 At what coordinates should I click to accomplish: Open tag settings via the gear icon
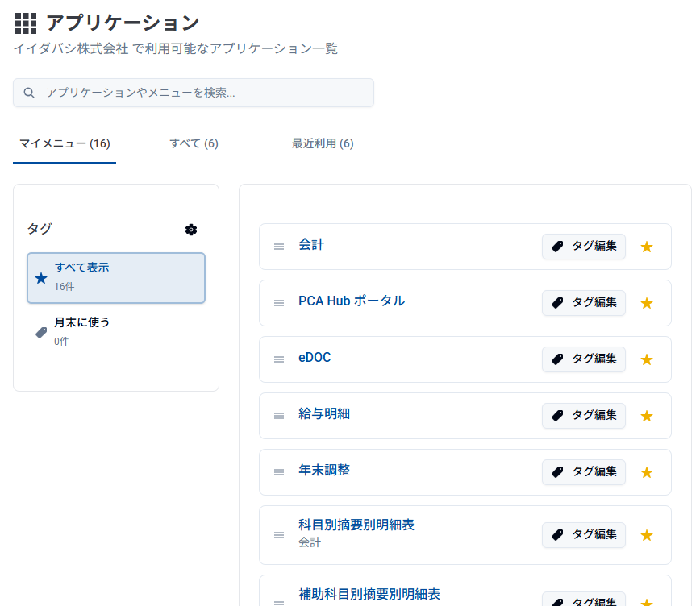coord(191,230)
